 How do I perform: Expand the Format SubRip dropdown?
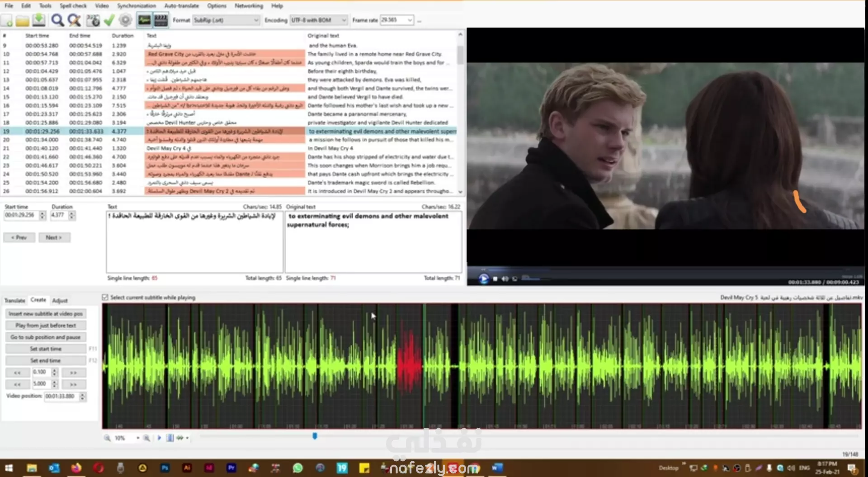coord(256,20)
